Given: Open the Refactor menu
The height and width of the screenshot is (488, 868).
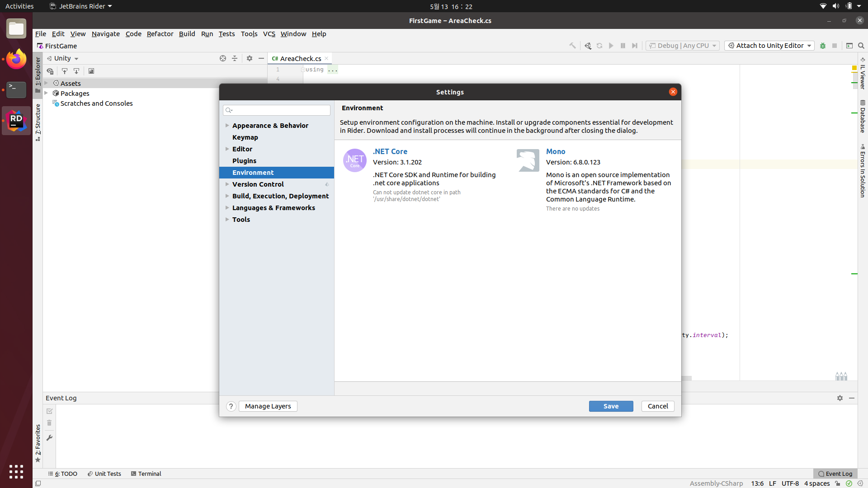Looking at the screenshot, I should [x=160, y=34].
